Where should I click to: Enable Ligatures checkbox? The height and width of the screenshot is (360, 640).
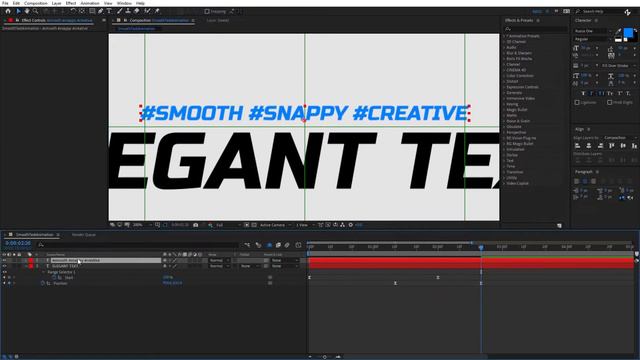pyautogui.click(x=577, y=102)
